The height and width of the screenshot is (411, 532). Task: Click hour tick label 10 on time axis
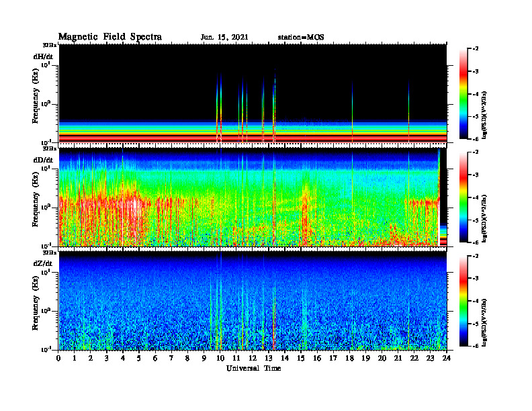click(220, 358)
